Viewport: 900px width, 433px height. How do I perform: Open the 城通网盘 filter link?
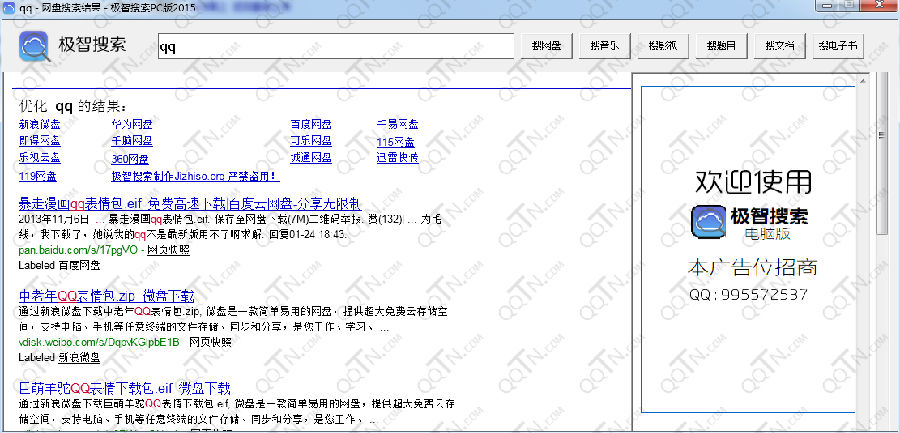tap(311, 158)
